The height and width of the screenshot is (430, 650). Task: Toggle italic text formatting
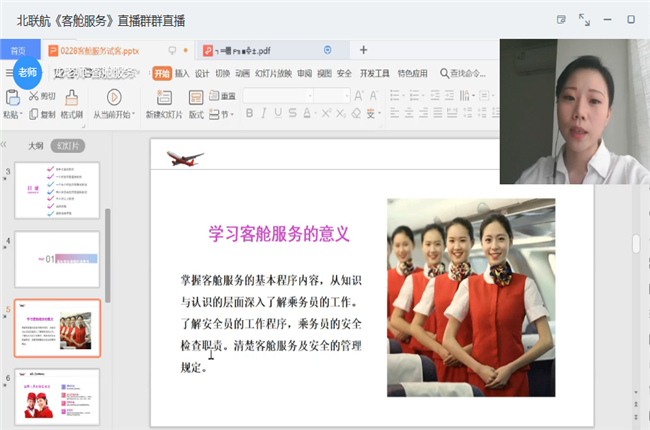point(265,114)
